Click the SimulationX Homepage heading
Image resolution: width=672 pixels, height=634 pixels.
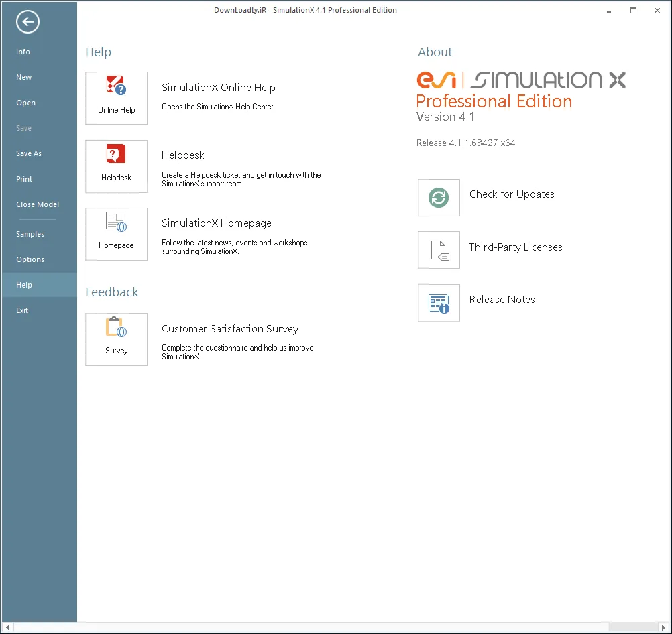[x=217, y=223]
